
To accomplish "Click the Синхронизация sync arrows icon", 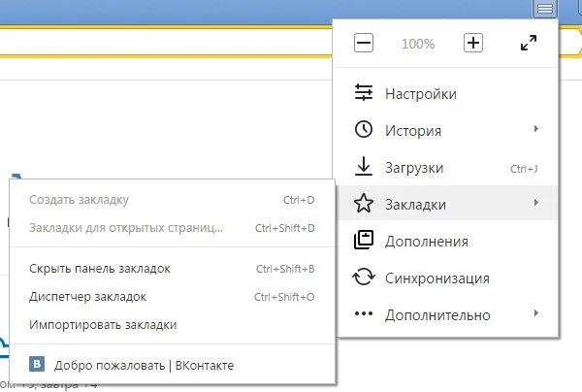I will tap(364, 277).
